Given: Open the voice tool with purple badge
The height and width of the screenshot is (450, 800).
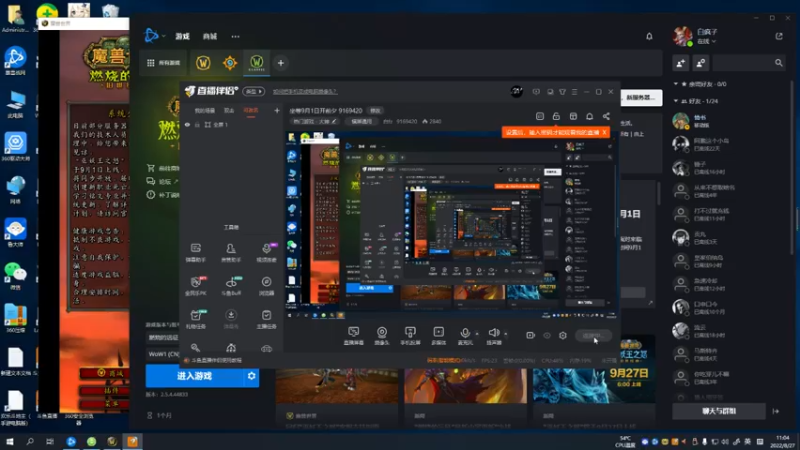Looking at the screenshot, I should pyautogui.click(x=266, y=252).
